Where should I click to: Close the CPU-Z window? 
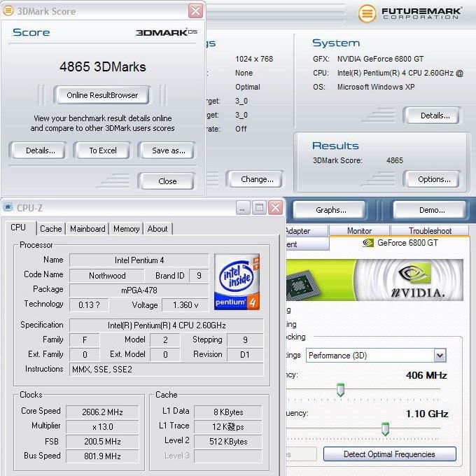click(x=275, y=208)
